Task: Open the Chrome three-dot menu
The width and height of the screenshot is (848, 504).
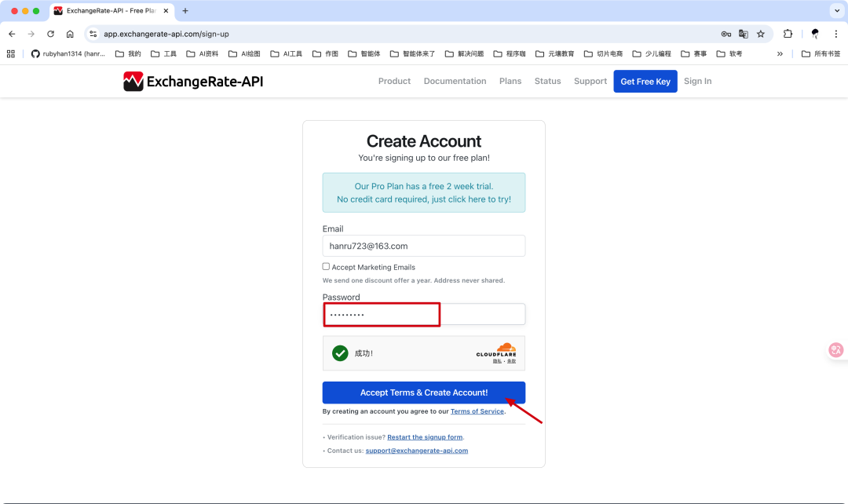Action: [x=835, y=34]
